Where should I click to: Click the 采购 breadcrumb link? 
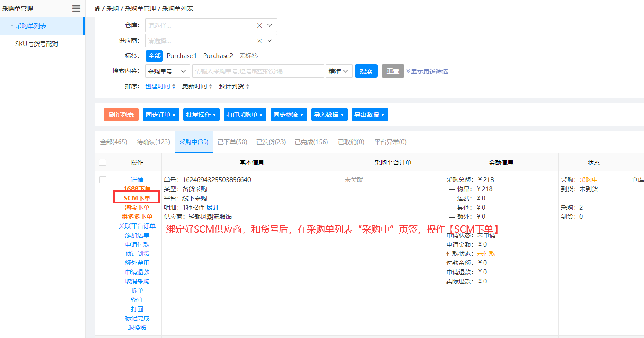click(113, 8)
